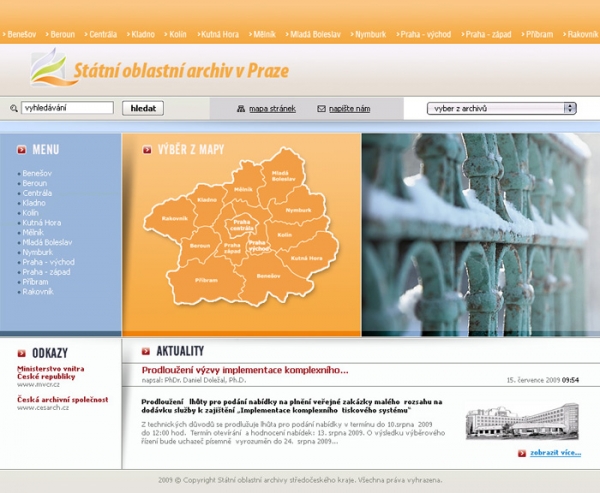Focus the vyhledávání search field
Image resolution: width=600 pixels, height=493 pixels.
click(67, 108)
